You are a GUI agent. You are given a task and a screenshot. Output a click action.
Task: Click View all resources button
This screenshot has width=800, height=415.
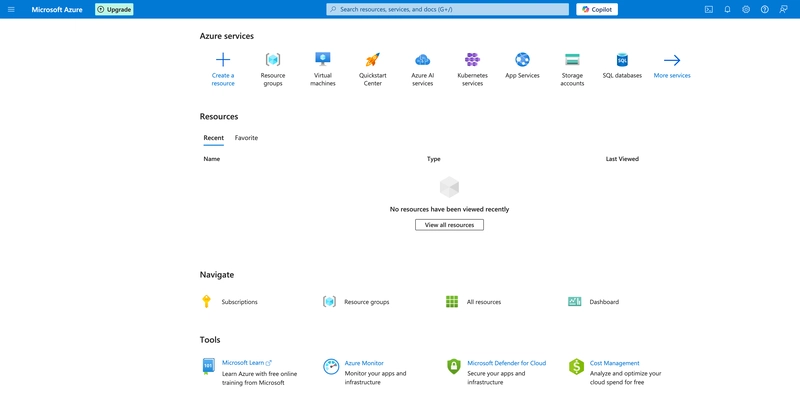(449, 225)
